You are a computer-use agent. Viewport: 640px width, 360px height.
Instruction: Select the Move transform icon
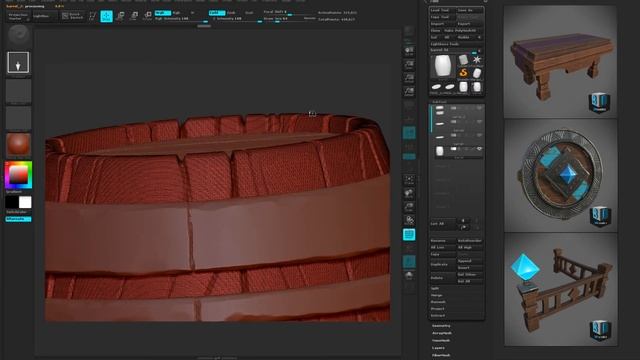[120, 16]
